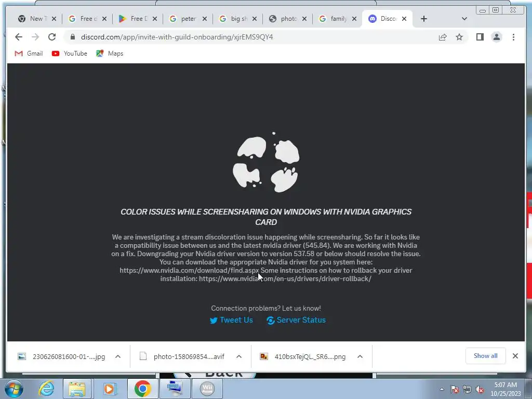The width and height of the screenshot is (532, 399).
Task: Expand options for the photo-158069854 avif download
Action: (x=239, y=356)
